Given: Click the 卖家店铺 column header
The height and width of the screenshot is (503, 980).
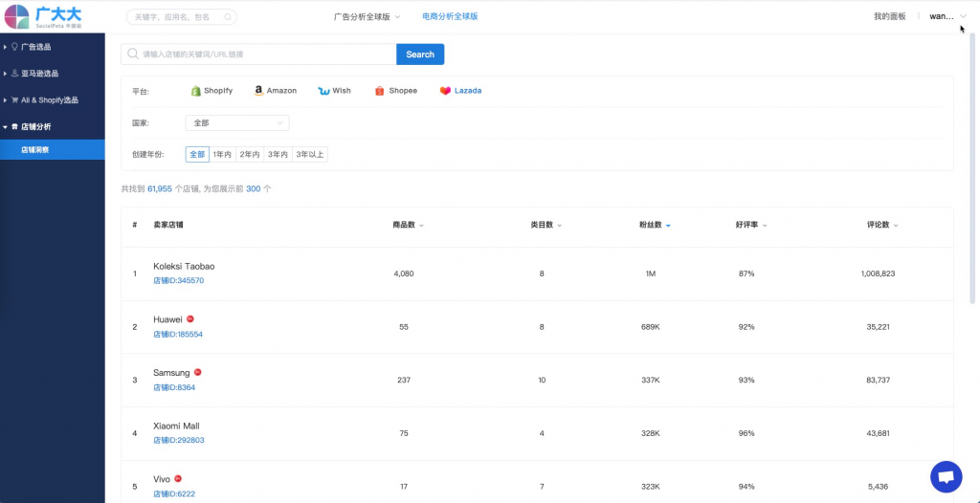Looking at the screenshot, I should point(168,225).
